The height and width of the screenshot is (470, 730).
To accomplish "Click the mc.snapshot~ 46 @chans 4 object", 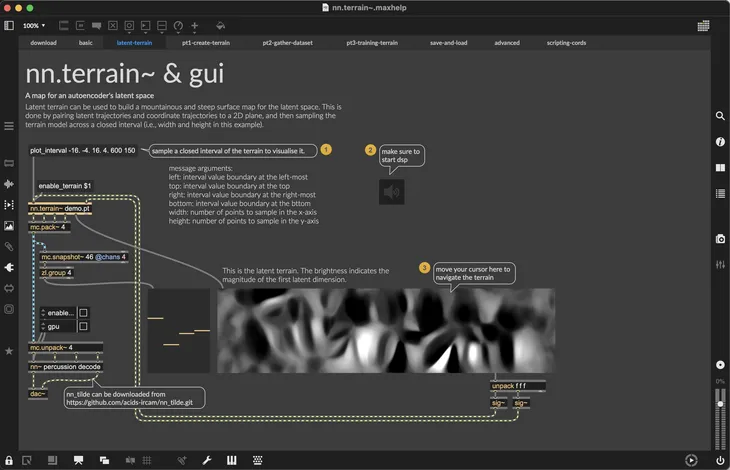I will (x=84, y=257).
